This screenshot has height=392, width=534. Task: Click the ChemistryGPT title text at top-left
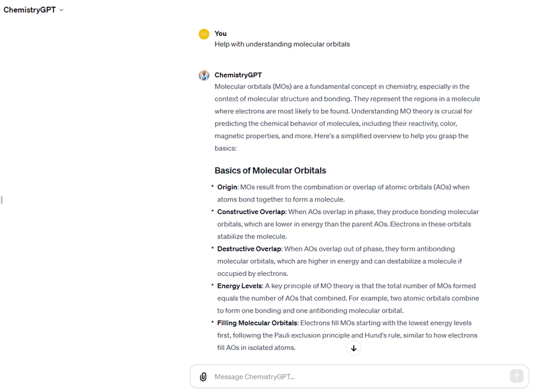pos(29,10)
